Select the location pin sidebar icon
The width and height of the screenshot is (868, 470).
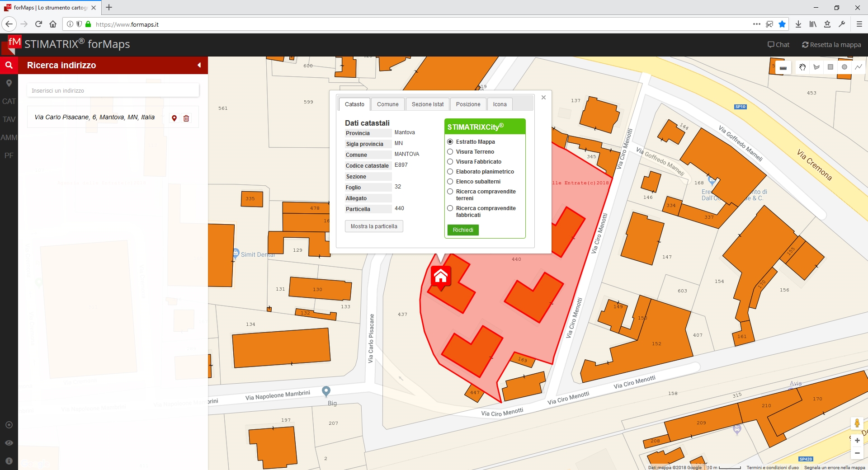pyautogui.click(x=9, y=83)
